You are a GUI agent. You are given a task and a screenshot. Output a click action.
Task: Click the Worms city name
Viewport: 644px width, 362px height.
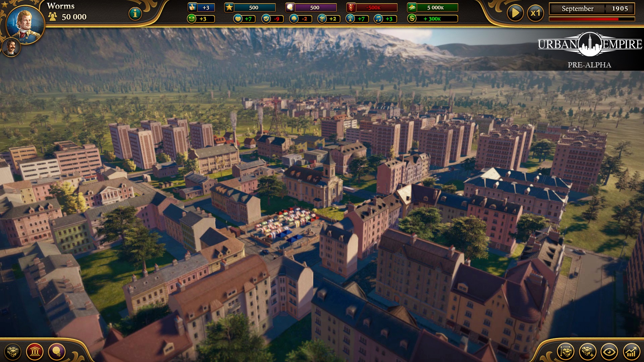tap(60, 6)
